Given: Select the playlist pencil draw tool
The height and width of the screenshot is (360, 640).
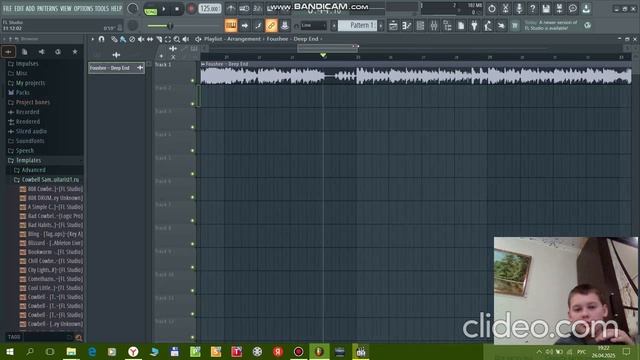Looking at the screenshot, I should click(114, 39).
